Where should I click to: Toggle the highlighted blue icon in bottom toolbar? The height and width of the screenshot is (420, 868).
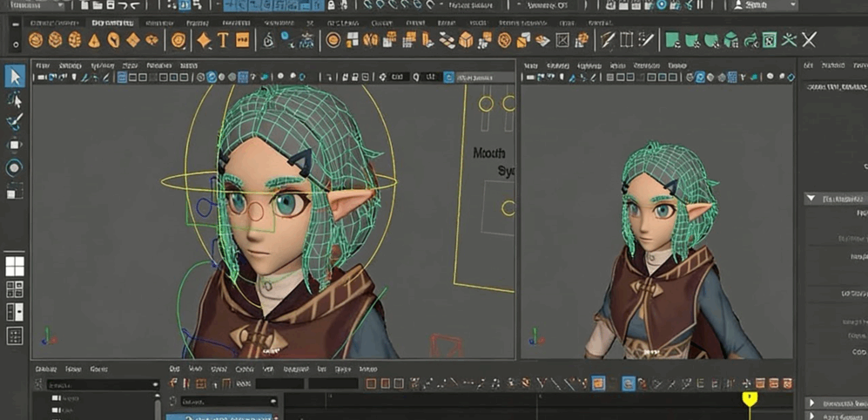click(x=628, y=383)
